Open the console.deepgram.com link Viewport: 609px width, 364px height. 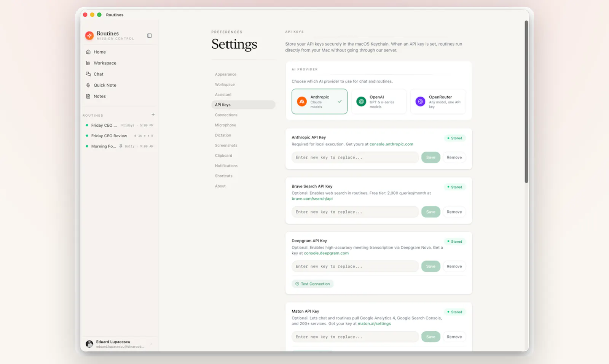[x=326, y=253]
